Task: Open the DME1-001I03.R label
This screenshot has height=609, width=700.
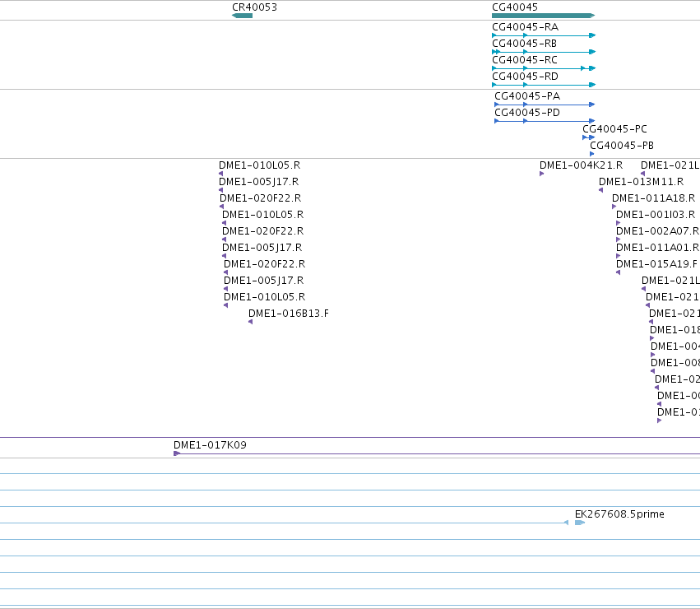Action: point(656,215)
